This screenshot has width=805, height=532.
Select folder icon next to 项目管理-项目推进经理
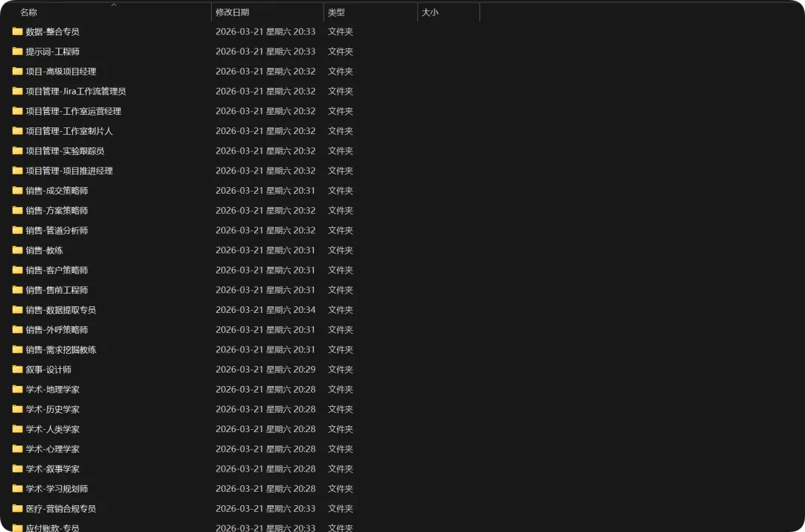(17, 171)
